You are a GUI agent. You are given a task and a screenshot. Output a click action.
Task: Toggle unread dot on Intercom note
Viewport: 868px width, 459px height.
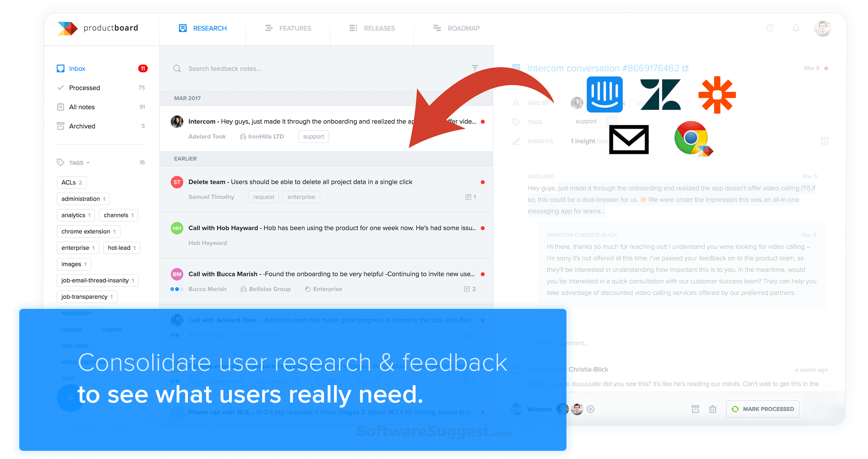click(x=483, y=122)
